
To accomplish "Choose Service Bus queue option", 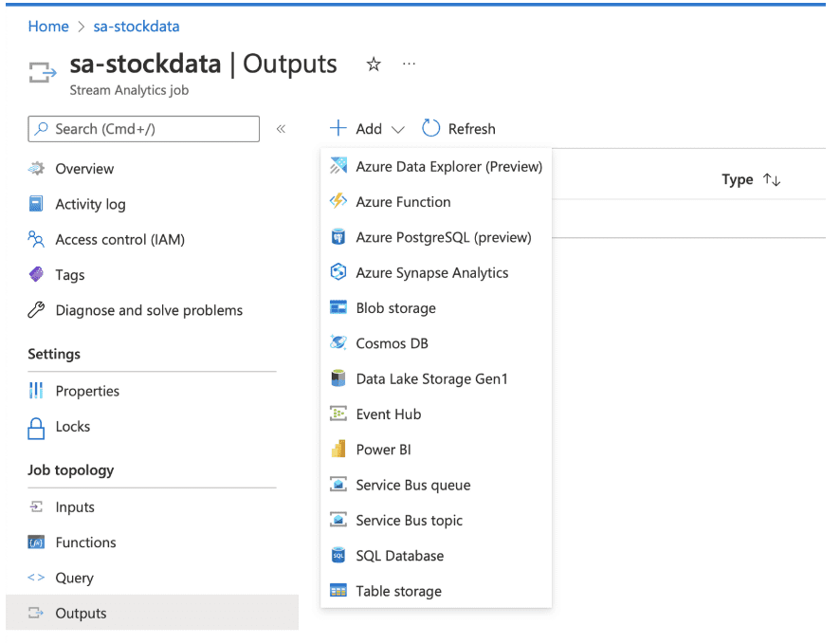I will point(436,485).
